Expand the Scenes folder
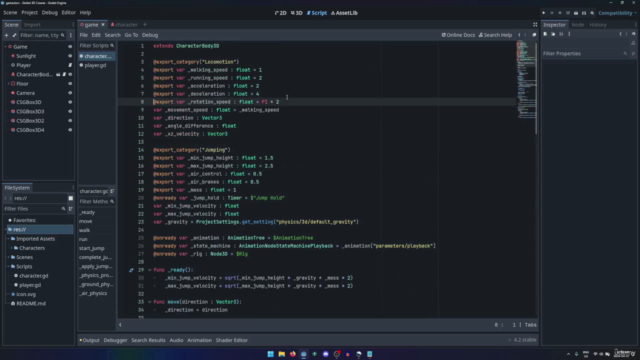This screenshot has height=360, width=640. click(9, 258)
